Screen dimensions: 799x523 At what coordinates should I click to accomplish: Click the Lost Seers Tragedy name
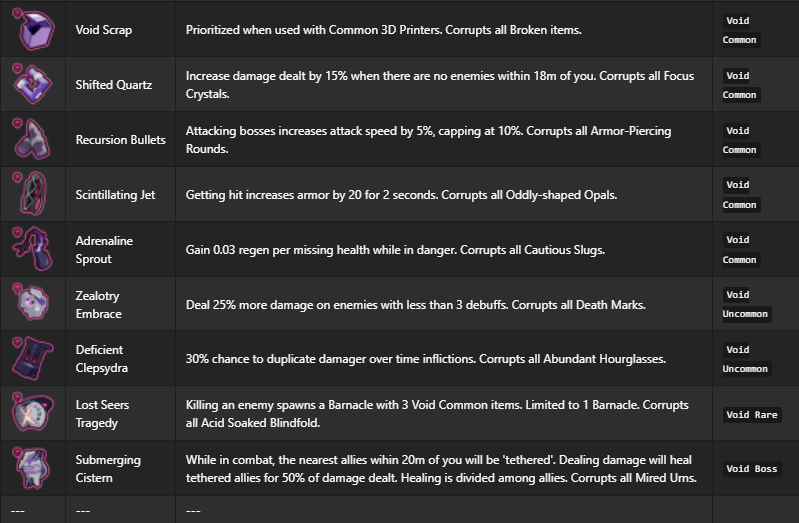pyautogui.click(x=102, y=414)
